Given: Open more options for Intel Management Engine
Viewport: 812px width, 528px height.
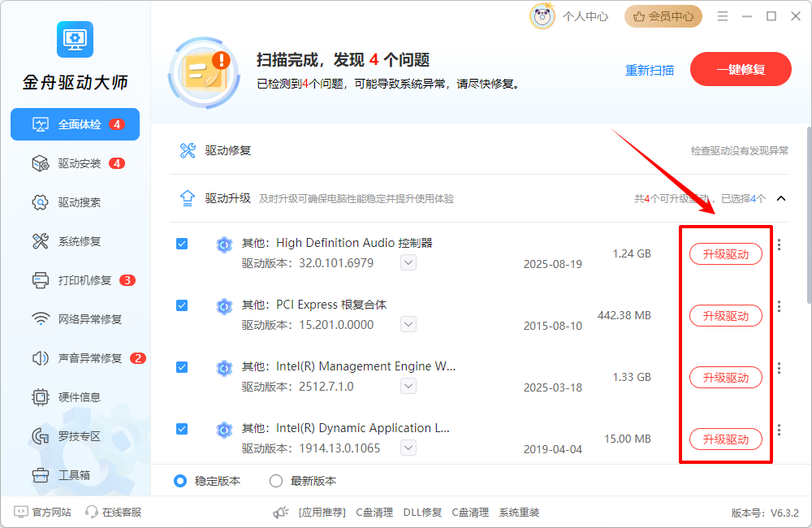Looking at the screenshot, I should [x=779, y=368].
